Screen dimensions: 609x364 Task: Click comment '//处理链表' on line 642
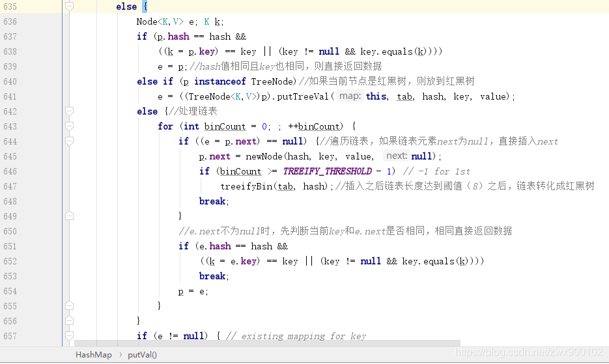[x=192, y=111]
